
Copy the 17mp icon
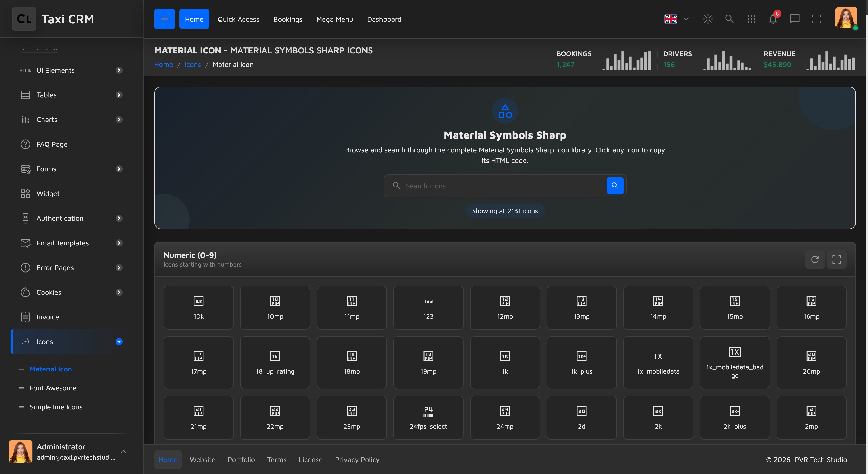[199, 363]
